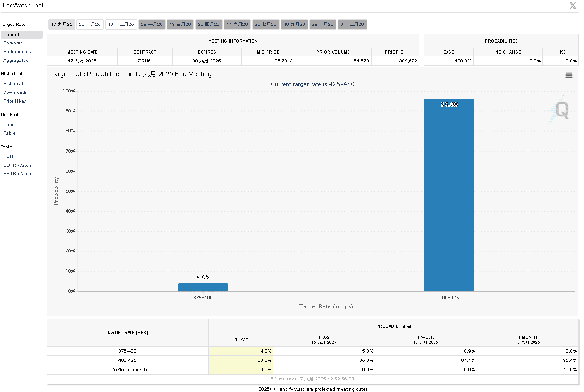
Task: Launch the CVOL tool
Action: [10, 157]
